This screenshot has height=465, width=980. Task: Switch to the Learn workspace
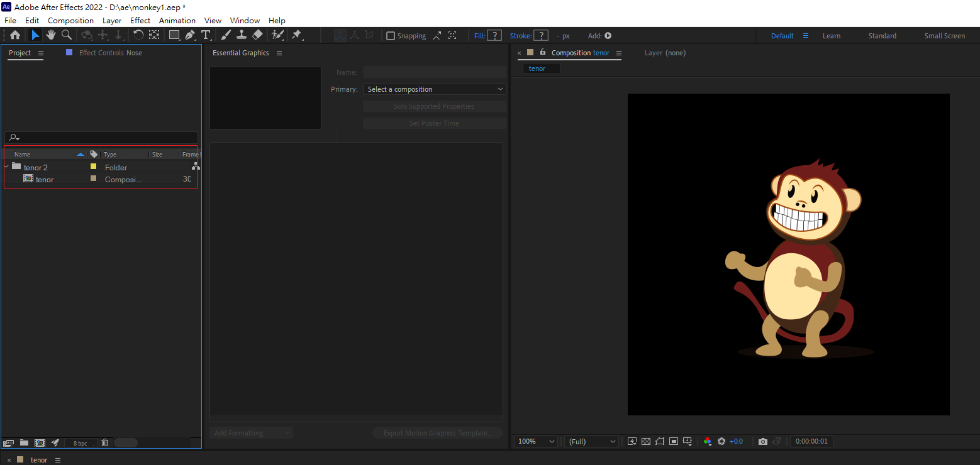pos(831,36)
